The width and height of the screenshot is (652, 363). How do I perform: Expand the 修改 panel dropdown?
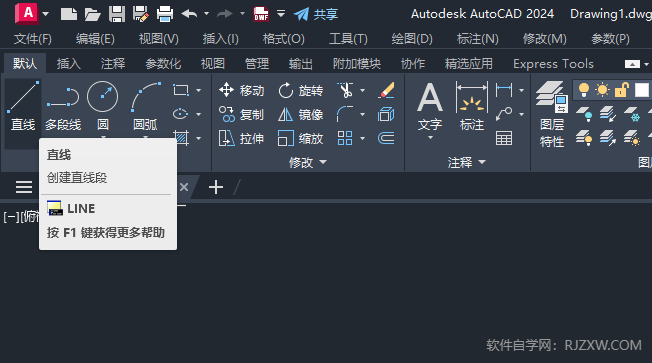point(308,162)
